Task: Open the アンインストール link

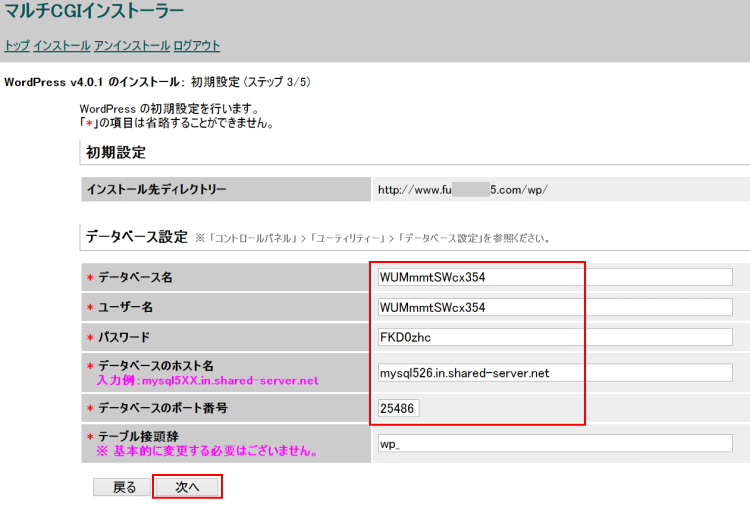Action: (132, 46)
